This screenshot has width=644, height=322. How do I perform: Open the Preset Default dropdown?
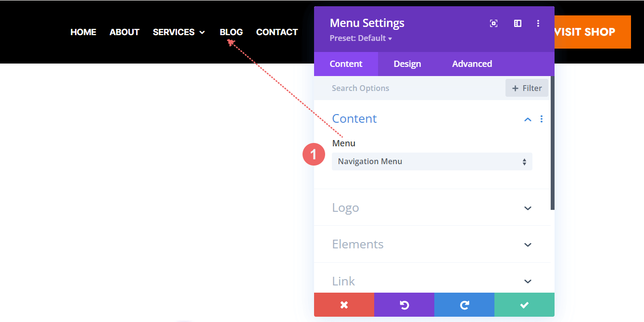[361, 38]
